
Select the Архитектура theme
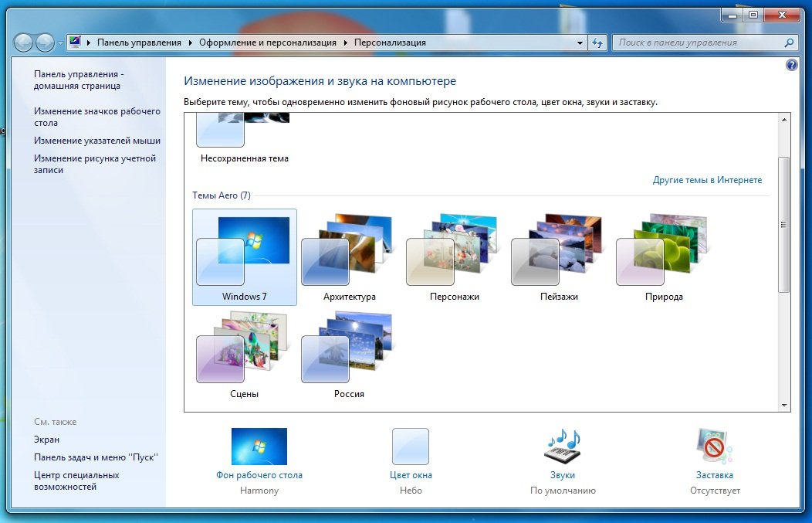pos(349,256)
